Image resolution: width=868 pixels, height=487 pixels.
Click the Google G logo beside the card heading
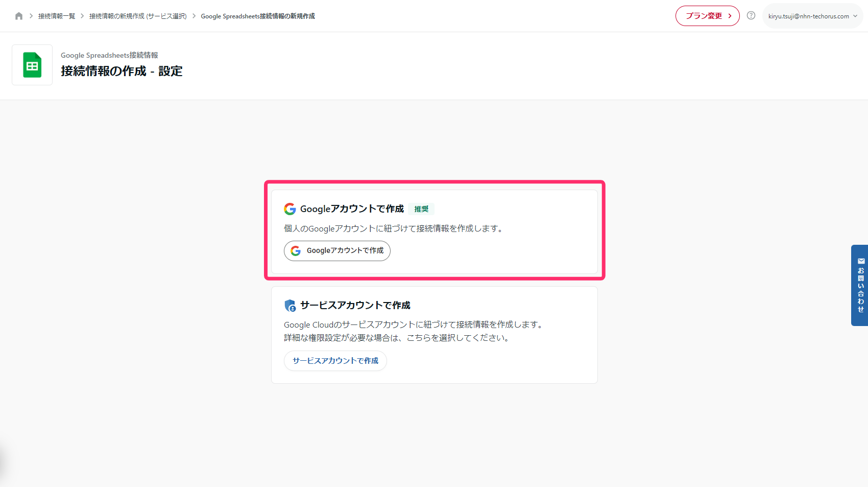pyautogui.click(x=290, y=209)
